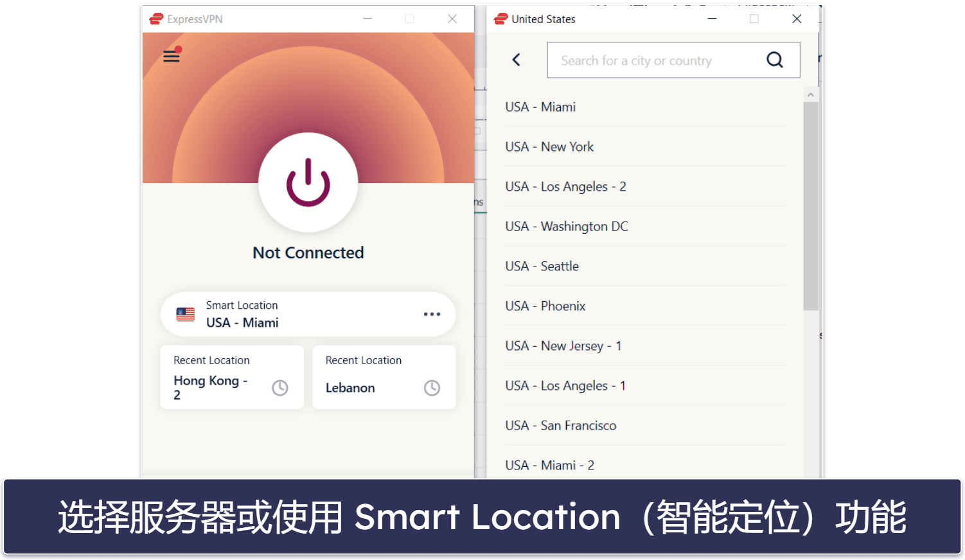Pick USA - Washington DC server
Viewport: 965px width, 560px height.
(644, 227)
